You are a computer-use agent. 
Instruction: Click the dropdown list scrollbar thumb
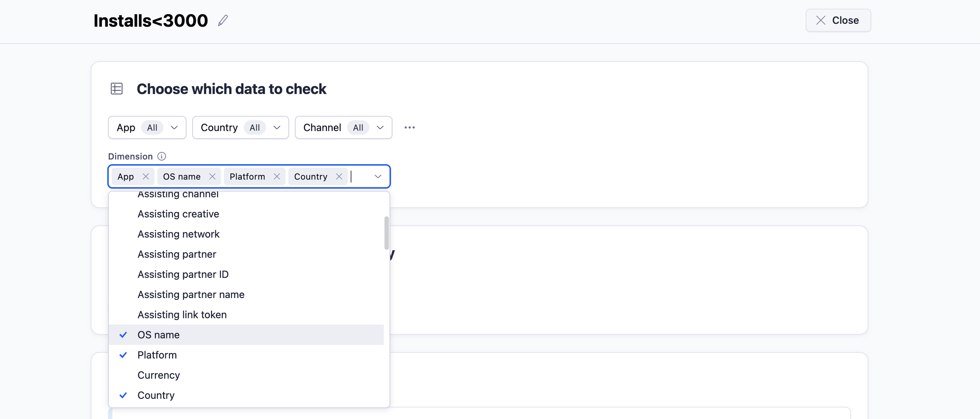point(387,233)
